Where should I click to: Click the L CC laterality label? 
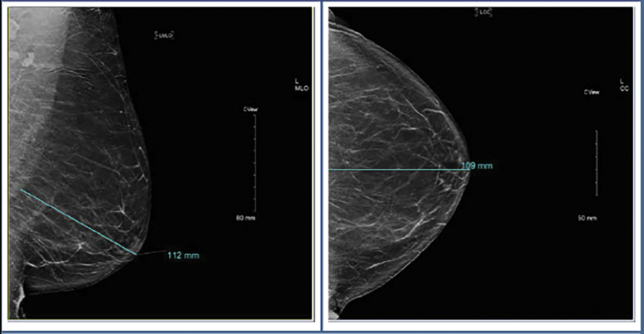coord(624,85)
